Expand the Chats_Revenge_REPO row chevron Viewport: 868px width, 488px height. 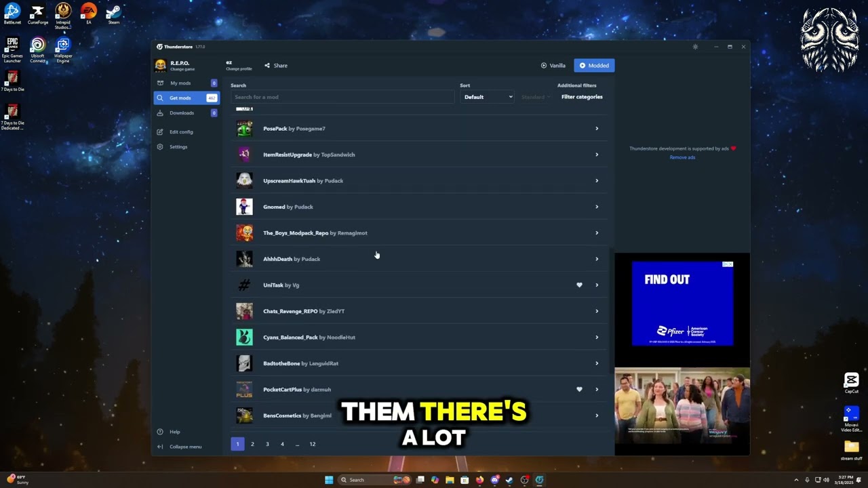(x=597, y=311)
